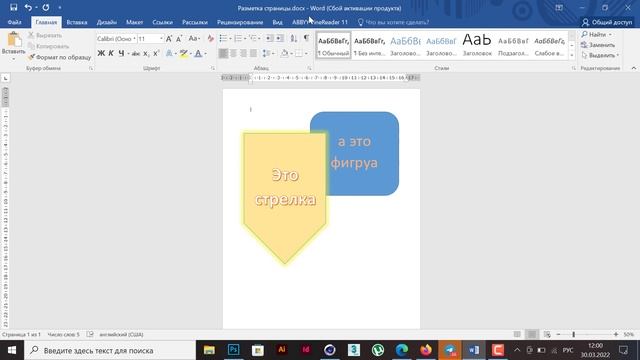Toggle italic К formatting
640x360 pixels.
pos(111,53)
